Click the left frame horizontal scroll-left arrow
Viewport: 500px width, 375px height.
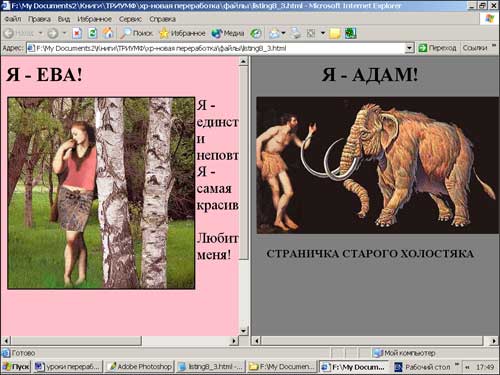coord(6,341)
